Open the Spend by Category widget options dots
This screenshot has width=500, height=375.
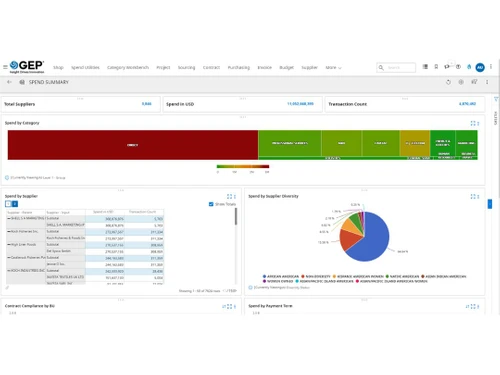click(478, 123)
